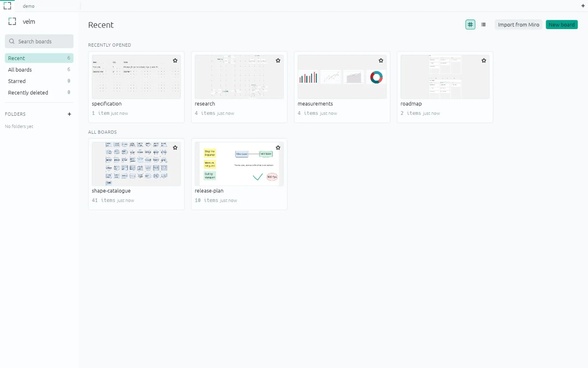Create a New board

562,25
